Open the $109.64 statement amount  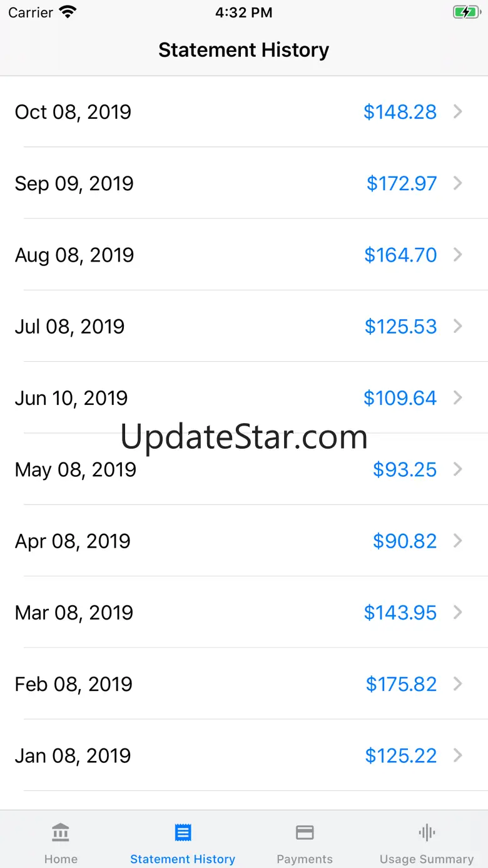[x=400, y=398]
